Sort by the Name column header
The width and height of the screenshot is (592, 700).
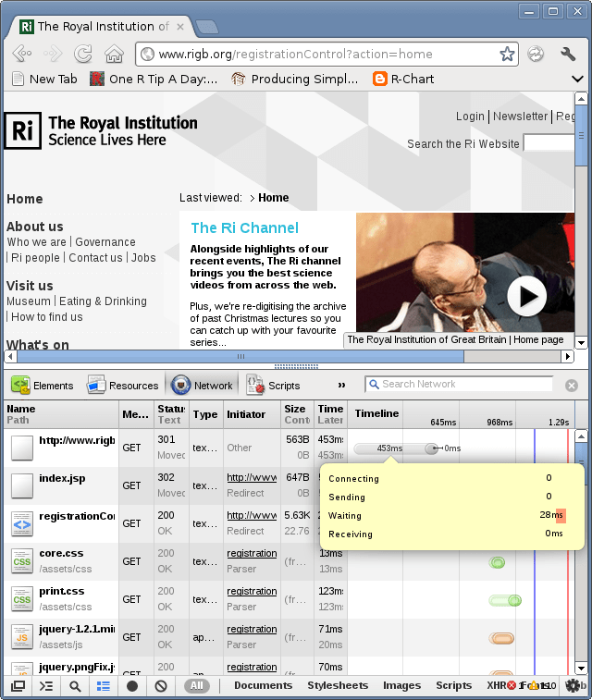pos(61,414)
